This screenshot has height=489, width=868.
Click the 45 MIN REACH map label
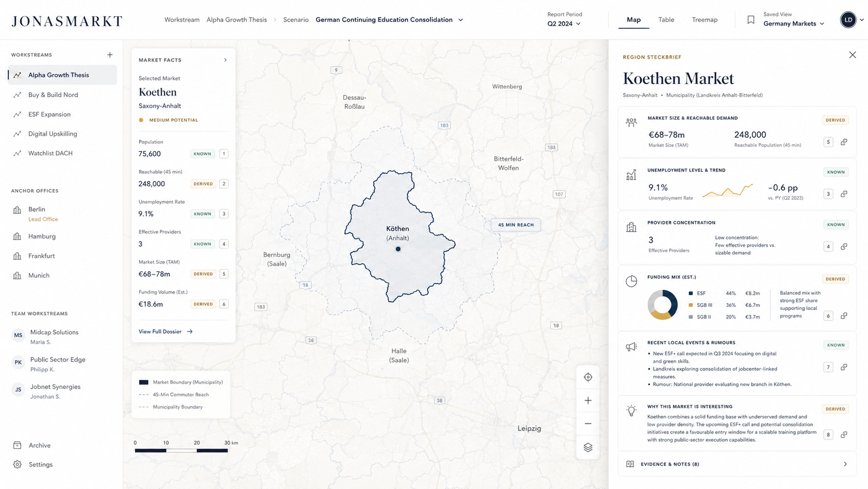516,225
